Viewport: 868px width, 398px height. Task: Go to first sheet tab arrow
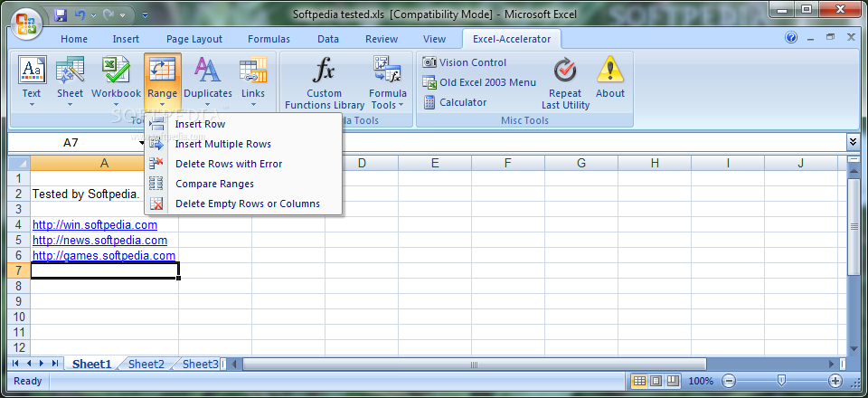tap(15, 363)
